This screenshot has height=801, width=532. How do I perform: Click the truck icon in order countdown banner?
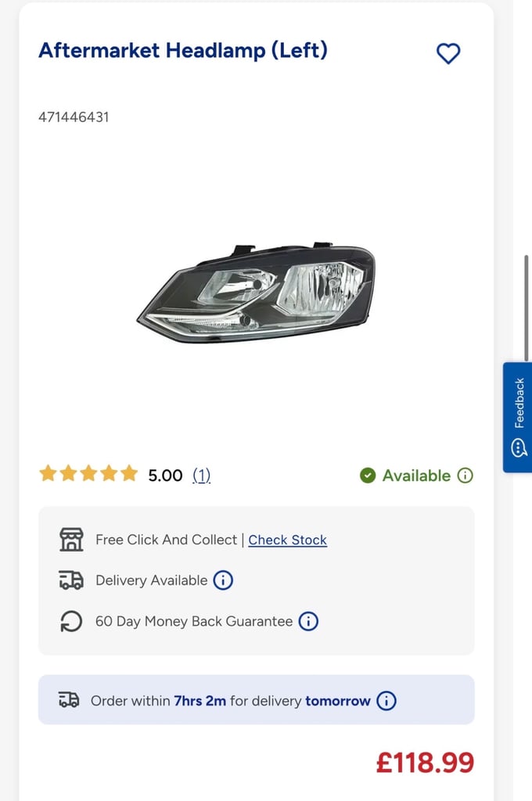(x=69, y=700)
